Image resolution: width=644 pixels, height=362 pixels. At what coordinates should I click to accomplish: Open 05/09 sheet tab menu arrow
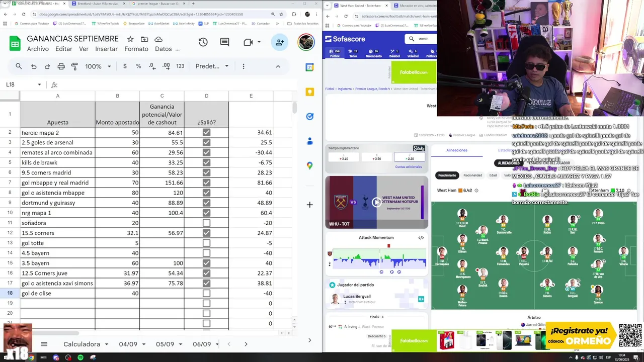pos(180,344)
